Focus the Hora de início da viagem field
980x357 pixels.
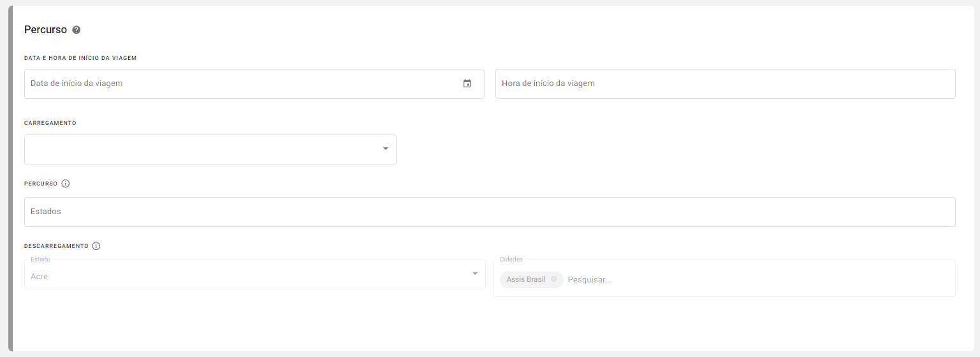pos(724,84)
